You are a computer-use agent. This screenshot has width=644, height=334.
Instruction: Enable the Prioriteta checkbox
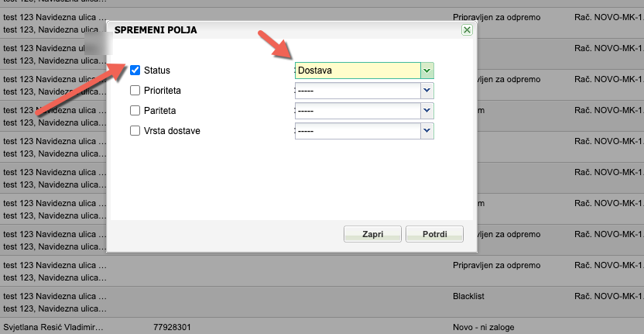tap(135, 91)
